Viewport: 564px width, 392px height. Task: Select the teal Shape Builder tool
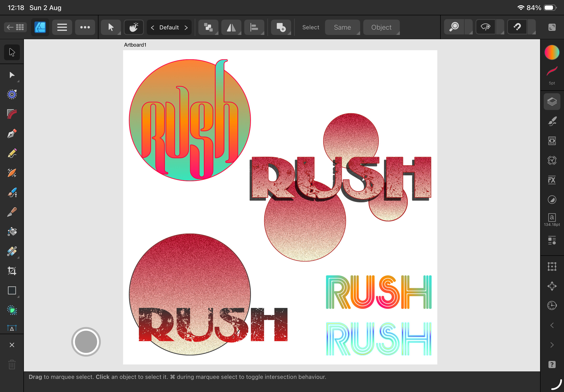[12, 310]
